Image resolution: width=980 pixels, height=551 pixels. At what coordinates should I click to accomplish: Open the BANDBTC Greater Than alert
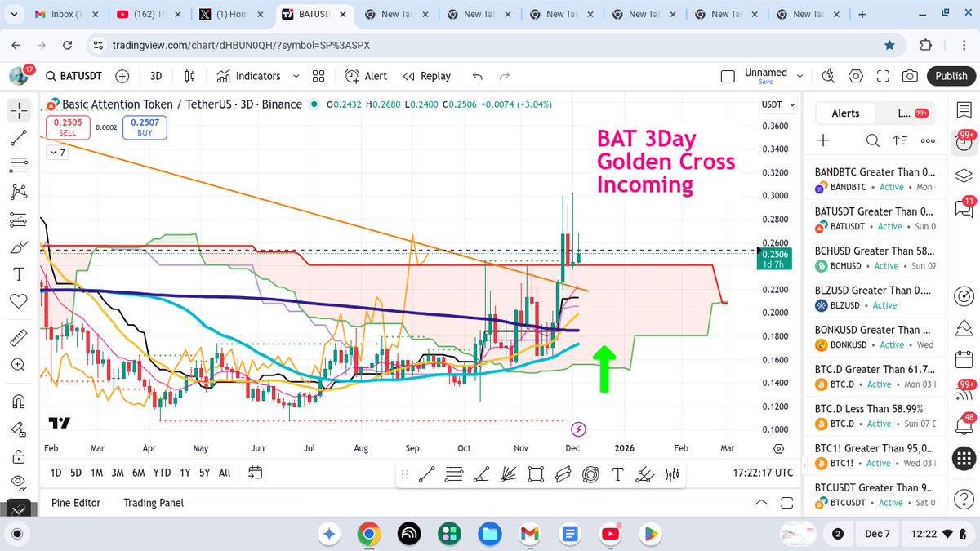tap(875, 180)
